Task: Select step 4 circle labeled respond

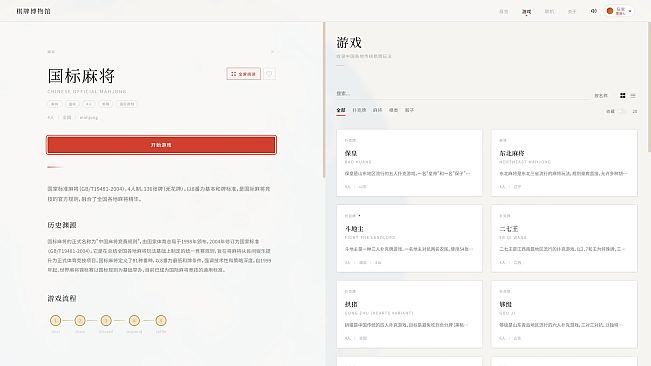Action: (x=134, y=320)
